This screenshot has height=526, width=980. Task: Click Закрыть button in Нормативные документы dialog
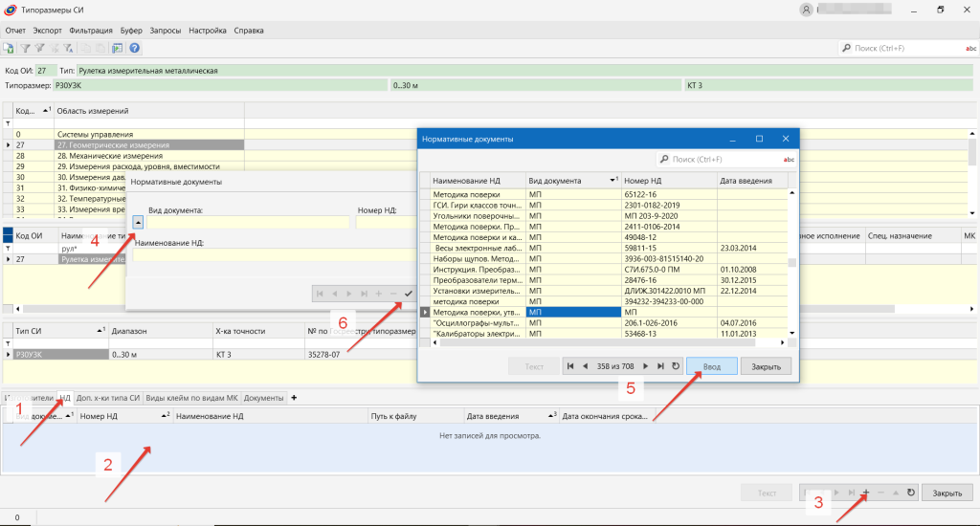[767, 366]
